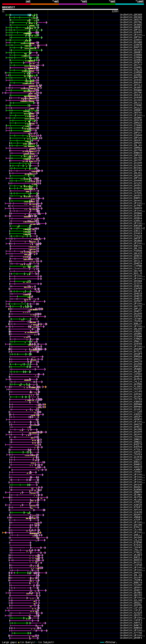Click the red ~20% identity legend bar
The height and width of the screenshot is (644, 146).
(16, 4)
